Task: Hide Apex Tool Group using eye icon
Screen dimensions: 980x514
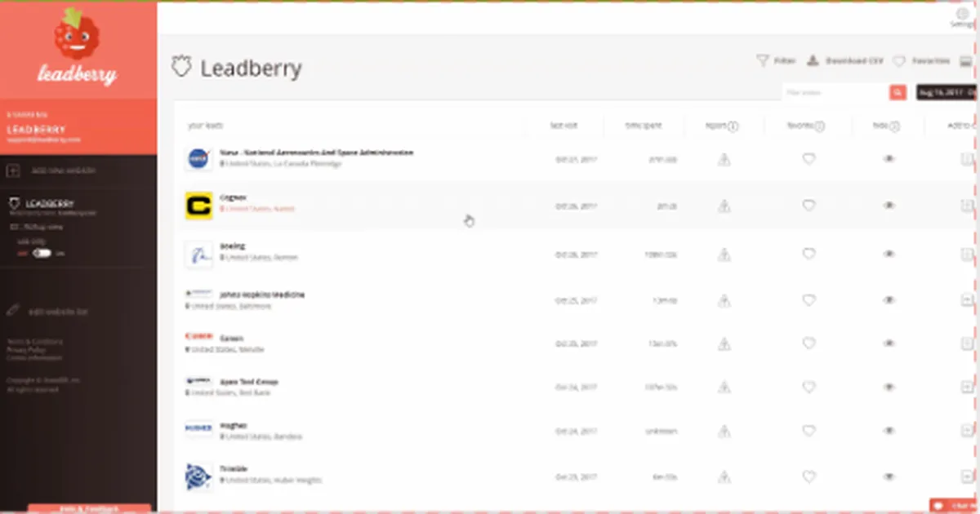Action: 889,387
